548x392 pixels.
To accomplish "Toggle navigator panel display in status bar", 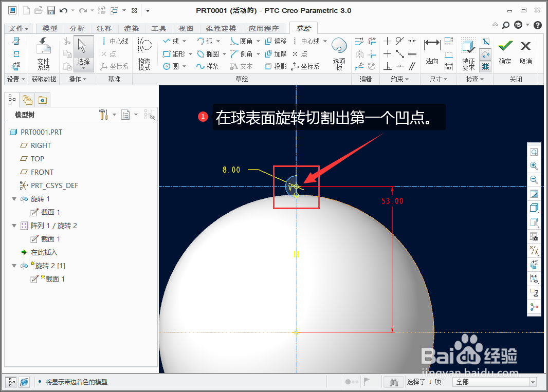I will (x=11, y=382).
